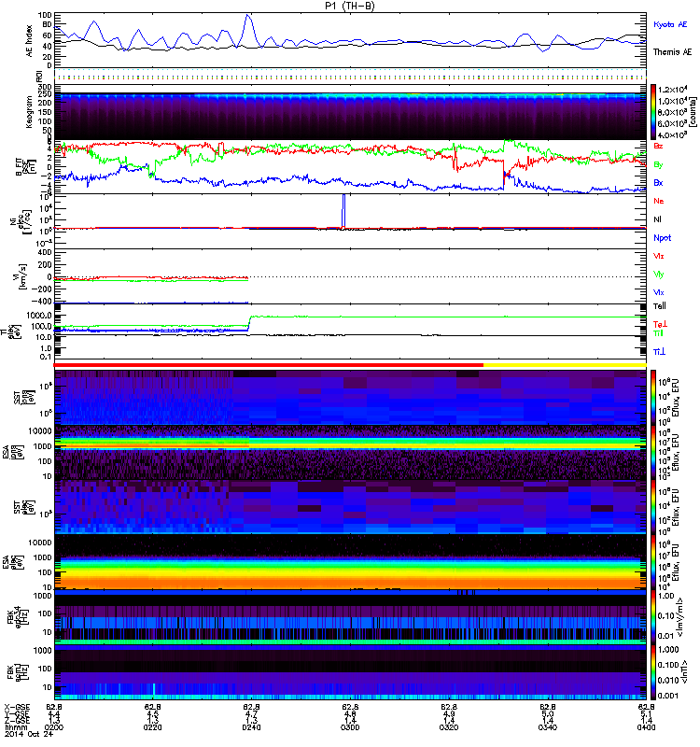Click the blue velocity legend label below Viy
The width and height of the screenshot is (700, 747).
tap(659, 292)
